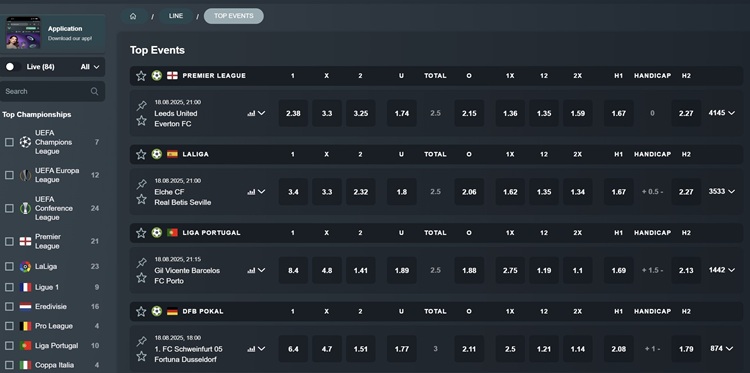Viewport: 750px width, 373px height.
Task: Pin the Schweinfurt vs Fortuna Dusseldorf match
Action: click(x=141, y=341)
